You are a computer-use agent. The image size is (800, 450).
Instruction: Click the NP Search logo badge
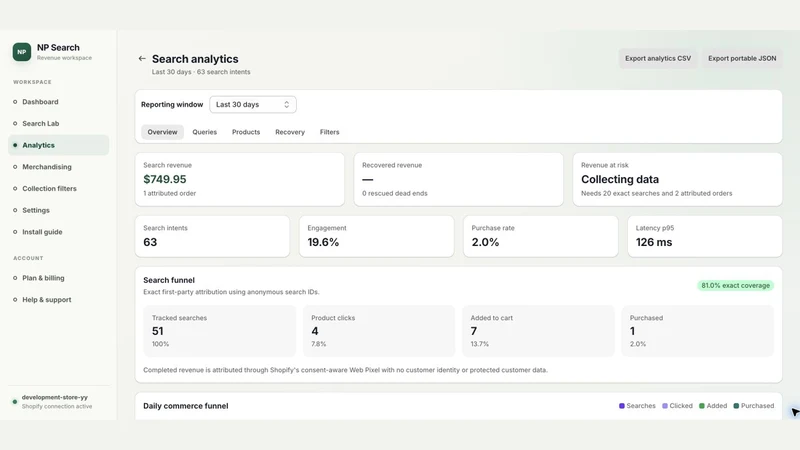click(x=21, y=52)
